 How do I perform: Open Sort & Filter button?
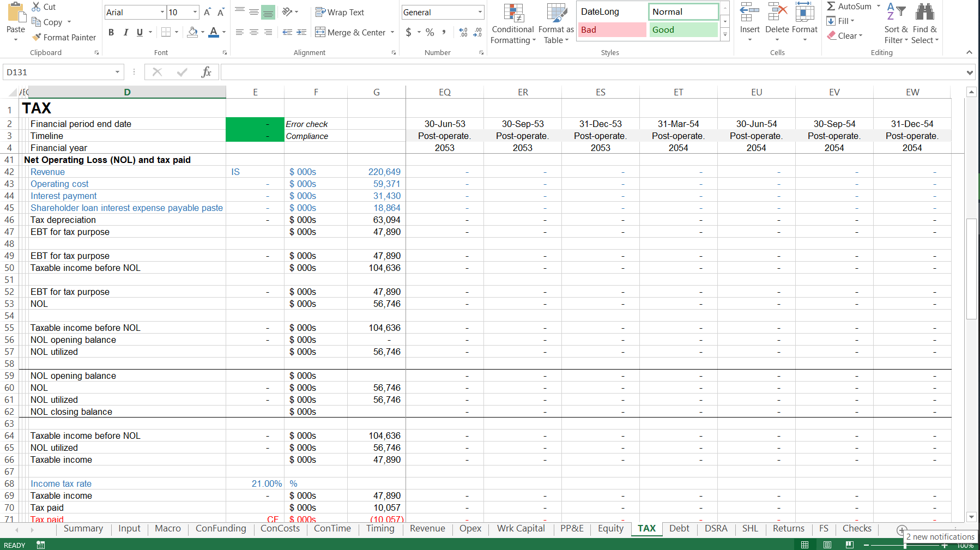896,23
